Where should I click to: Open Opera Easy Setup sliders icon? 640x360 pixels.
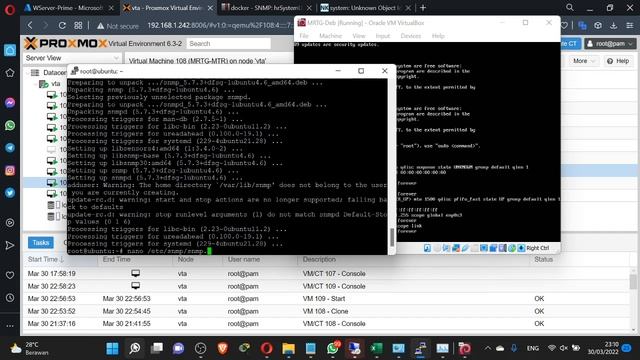pyautogui.click(x=629, y=26)
